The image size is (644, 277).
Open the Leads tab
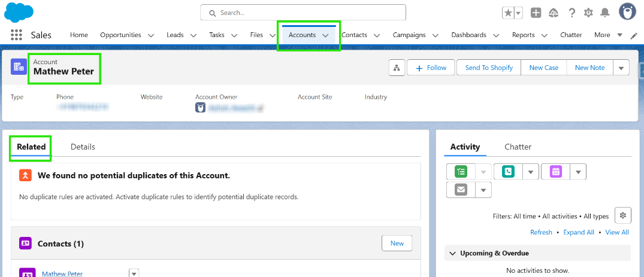pyautogui.click(x=175, y=35)
